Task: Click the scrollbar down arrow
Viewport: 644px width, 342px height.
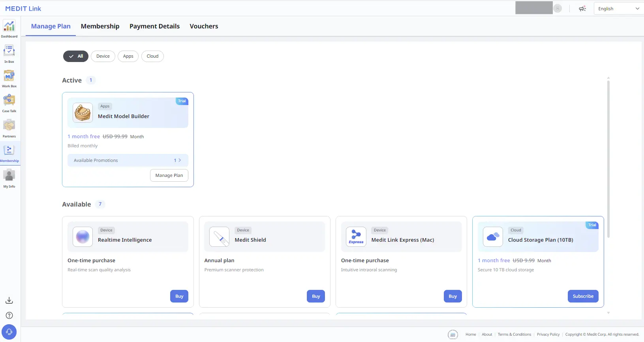Action: click(608, 313)
